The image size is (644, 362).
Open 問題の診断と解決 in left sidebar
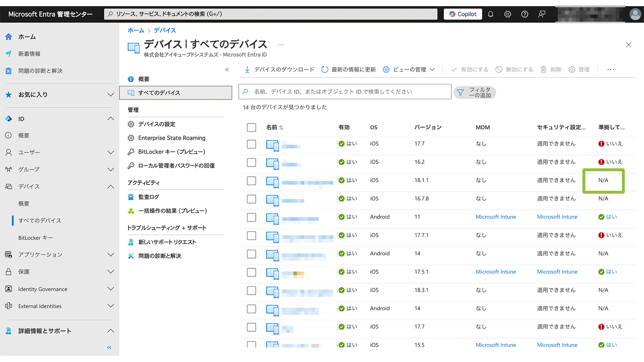[x=40, y=71]
